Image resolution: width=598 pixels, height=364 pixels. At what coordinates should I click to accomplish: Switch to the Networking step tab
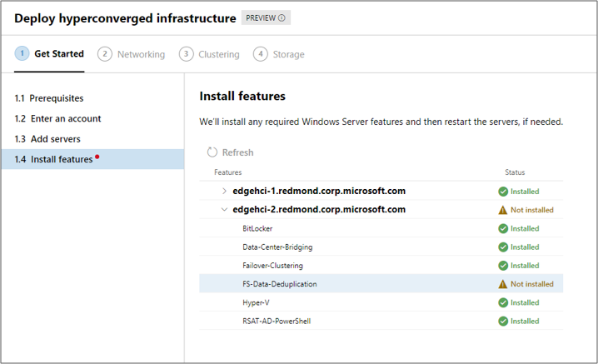(132, 54)
